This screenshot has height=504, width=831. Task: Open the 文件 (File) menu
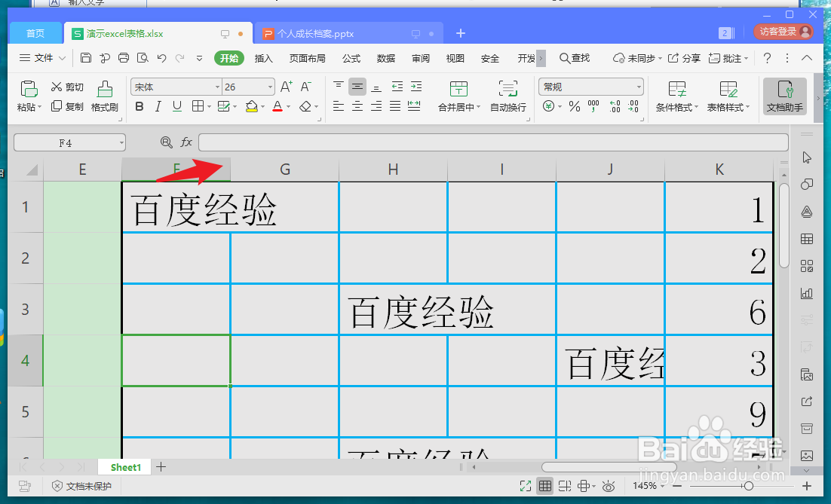[42, 58]
